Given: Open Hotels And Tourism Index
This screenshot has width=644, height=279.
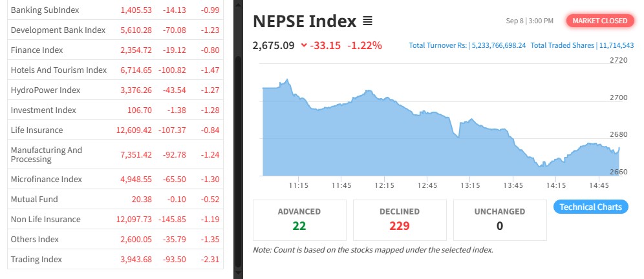Looking at the screenshot, I should coord(58,70).
